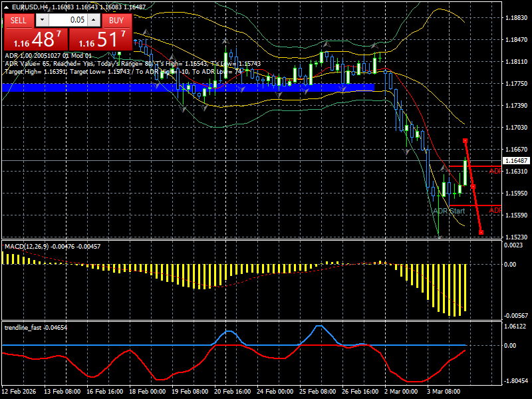Select the blue horizontal rectangle zone

click(188, 88)
